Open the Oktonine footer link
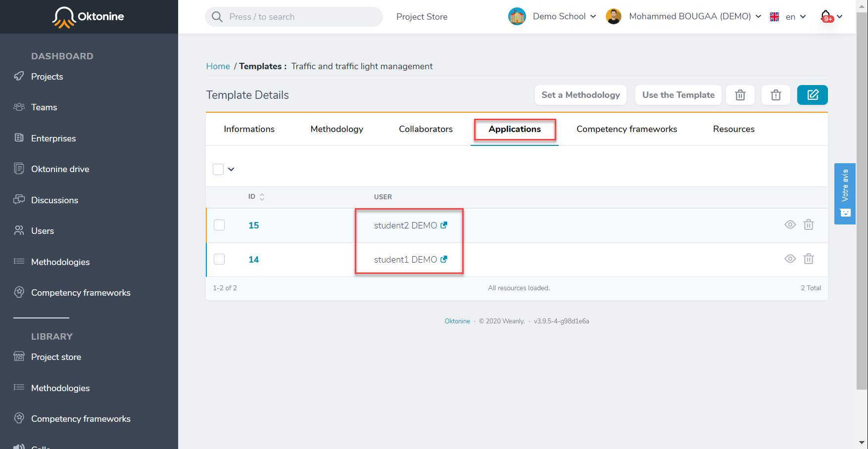The height and width of the screenshot is (449, 868). point(457,321)
